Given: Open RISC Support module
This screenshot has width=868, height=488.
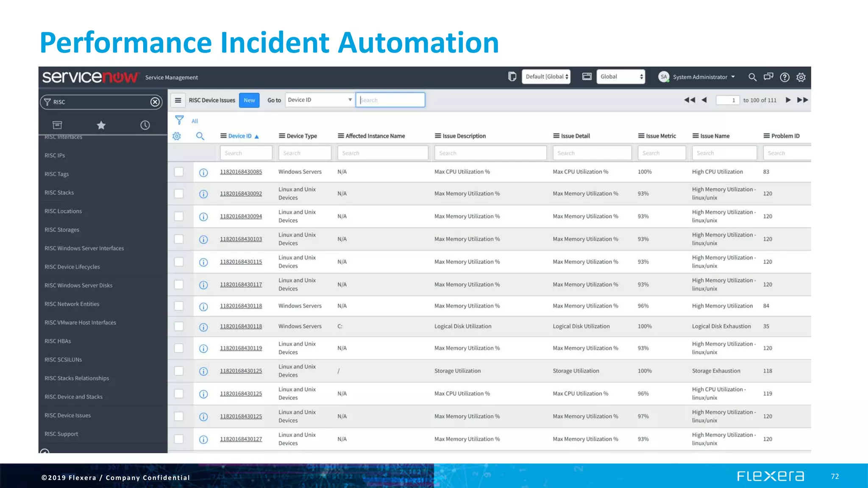Looking at the screenshot, I should (61, 434).
